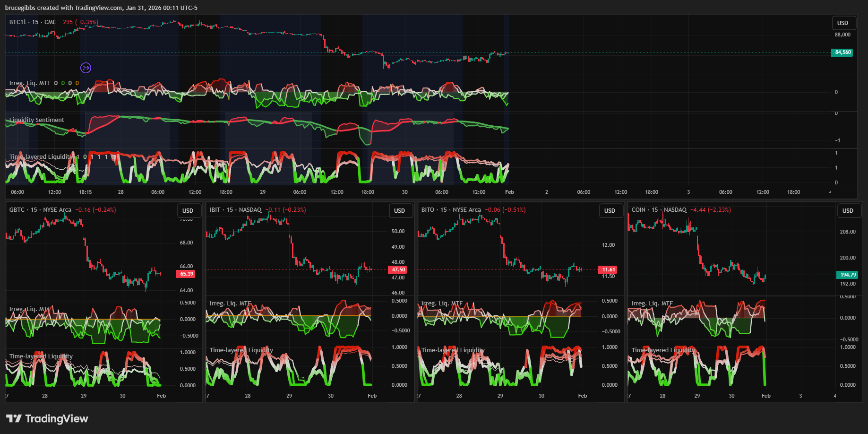
Task: Select Time-layered Liquidity label on COIN chart
Action: pyautogui.click(x=663, y=350)
